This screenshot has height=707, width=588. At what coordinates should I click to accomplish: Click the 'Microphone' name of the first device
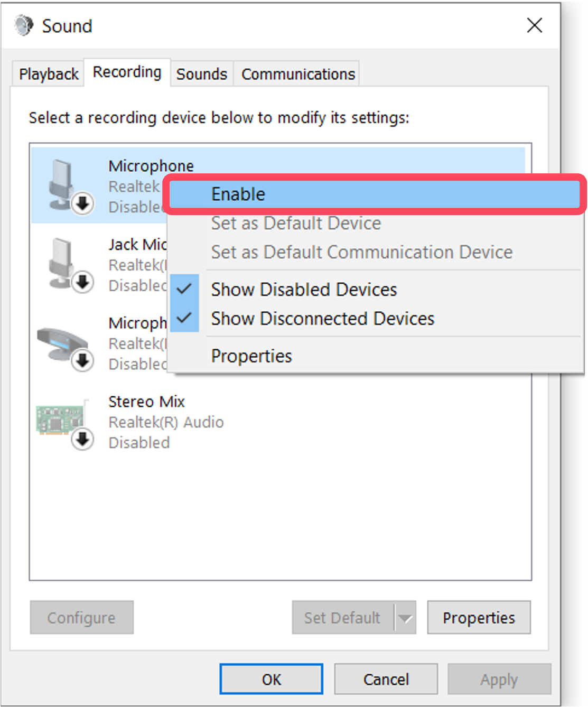[x=151, y=166]
